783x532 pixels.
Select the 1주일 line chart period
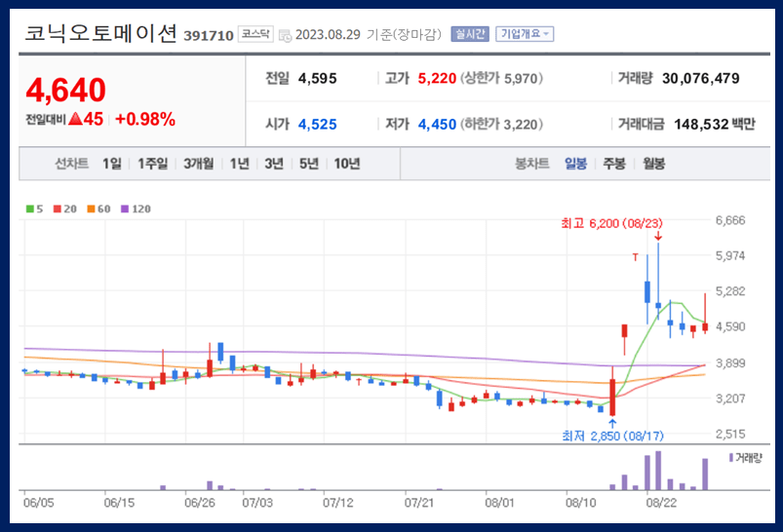[x=153, y=164]
